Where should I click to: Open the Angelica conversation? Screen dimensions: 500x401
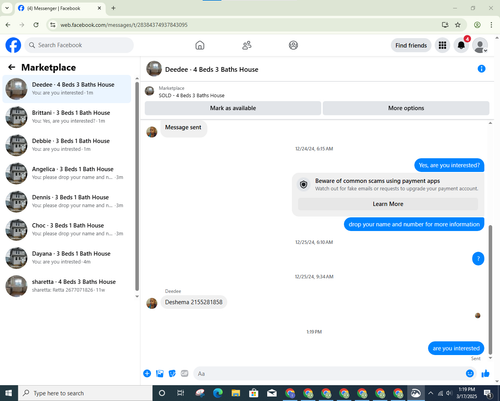click(67, 173)
